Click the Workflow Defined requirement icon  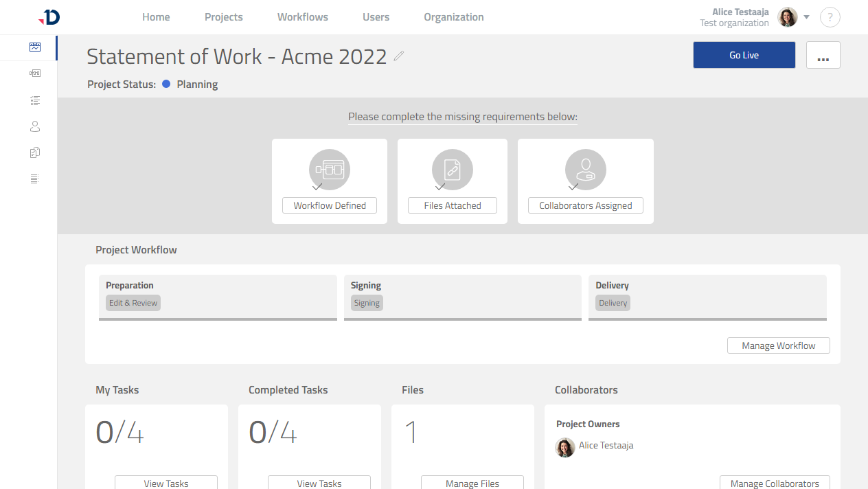[329, 169]
